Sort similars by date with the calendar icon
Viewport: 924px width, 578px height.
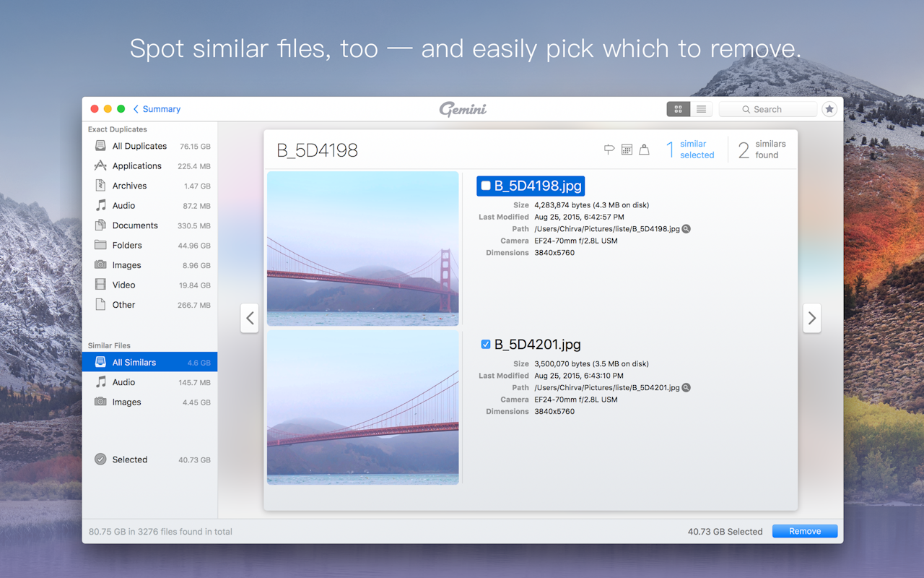[x=626, y=149]
